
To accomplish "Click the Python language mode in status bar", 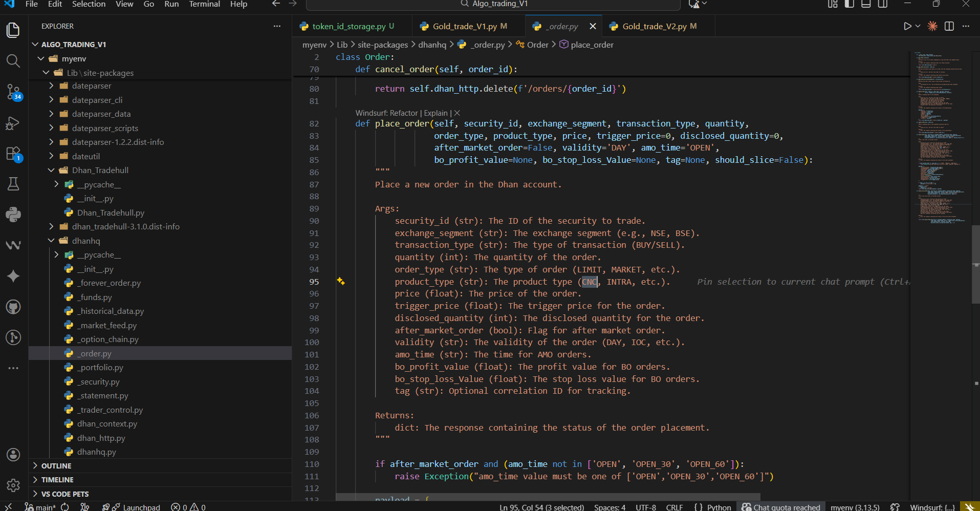I will click(x=718, y=507).
